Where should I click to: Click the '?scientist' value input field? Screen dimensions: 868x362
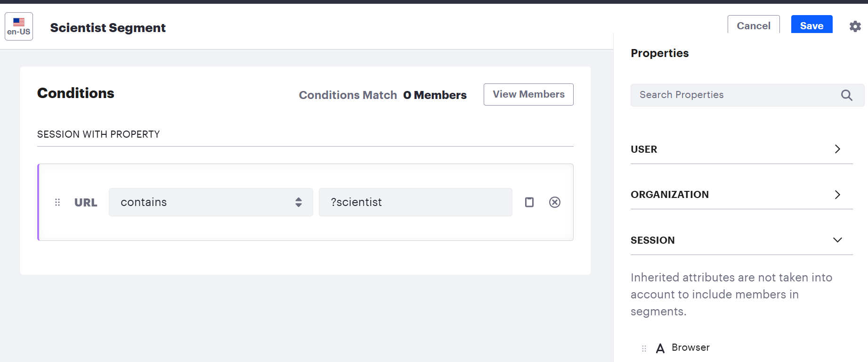click(415, 202)
